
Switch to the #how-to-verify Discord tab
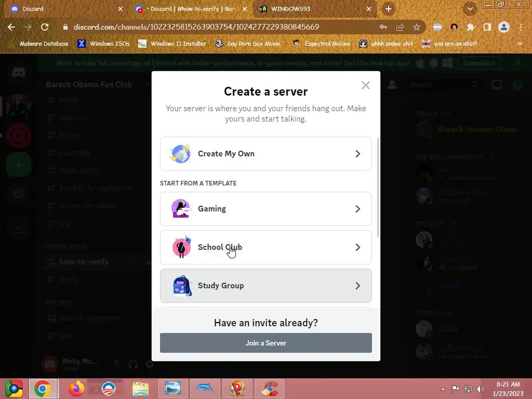tap(192, 9)
